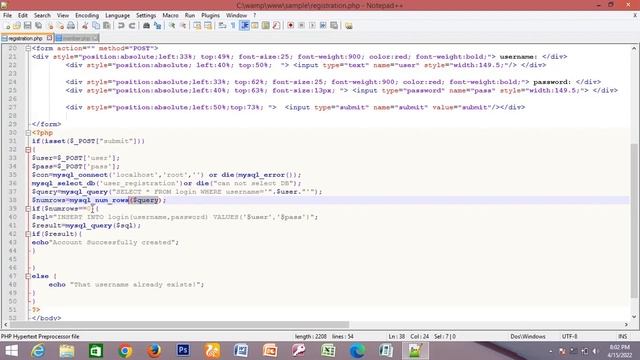
Task: Cut selection using the scissors icon
Action: tap(85, 26)
